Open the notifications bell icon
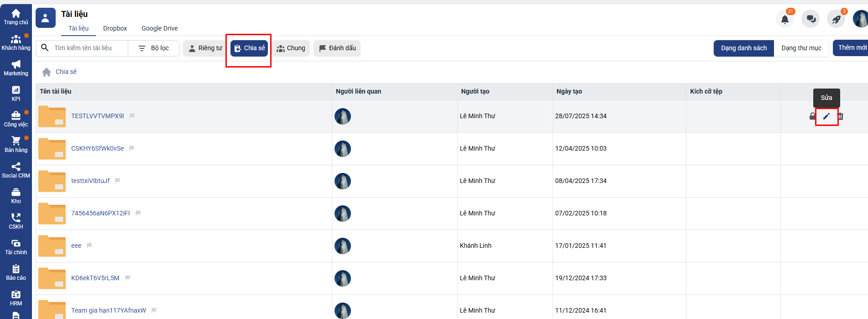 point(784,19)
